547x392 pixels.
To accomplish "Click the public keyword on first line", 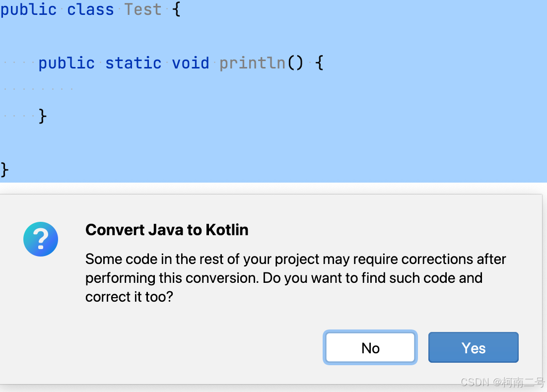I will point(28,9).
